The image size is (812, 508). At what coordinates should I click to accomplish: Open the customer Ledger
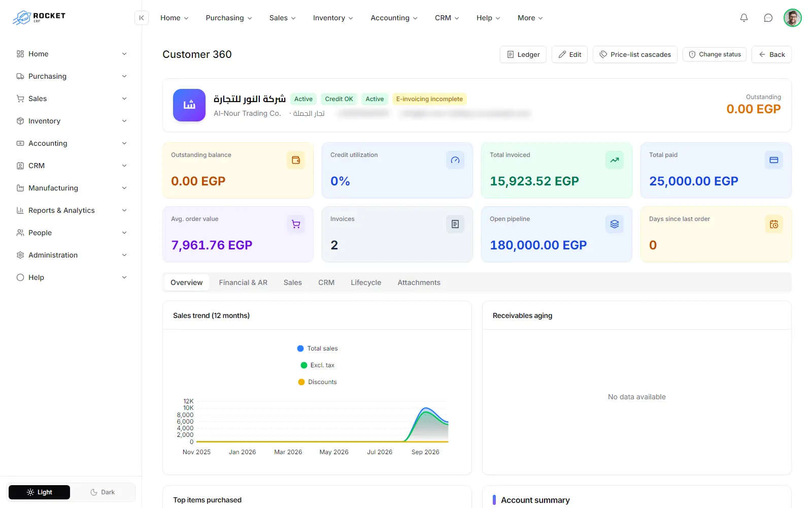523,54
